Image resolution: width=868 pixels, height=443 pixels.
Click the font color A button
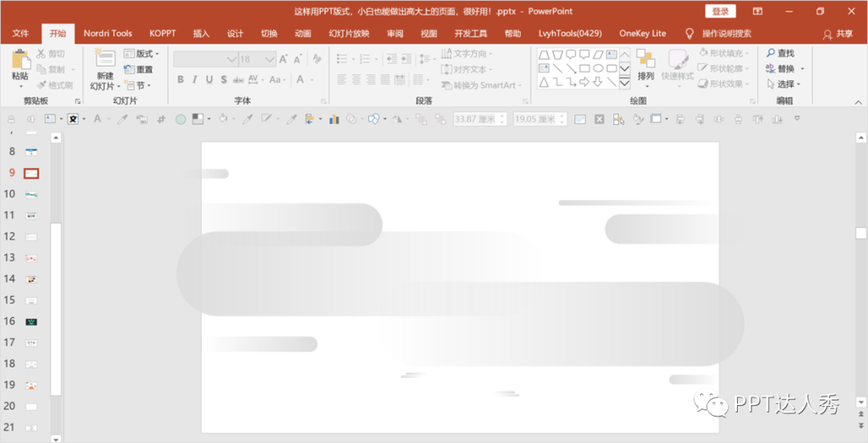click(301, 80)
